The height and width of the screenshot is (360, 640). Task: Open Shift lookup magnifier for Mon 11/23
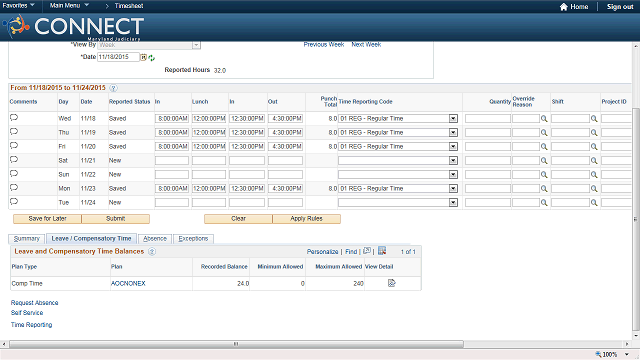(594, 189)
